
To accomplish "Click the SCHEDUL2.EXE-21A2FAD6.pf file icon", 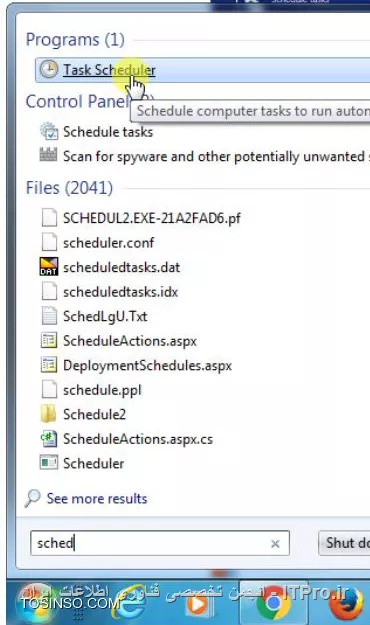I will click(49, 218).
